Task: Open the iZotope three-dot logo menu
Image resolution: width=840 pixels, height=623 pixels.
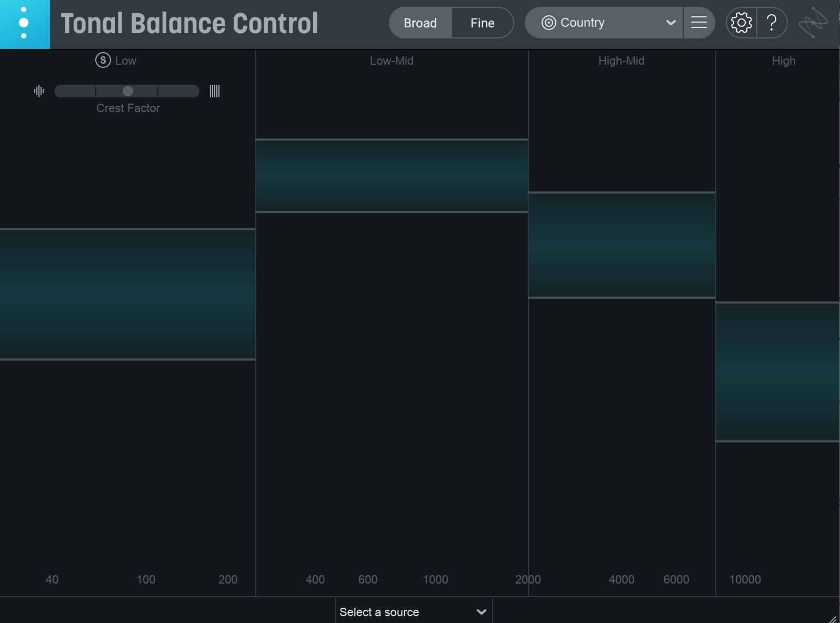Action: (24, 24)
